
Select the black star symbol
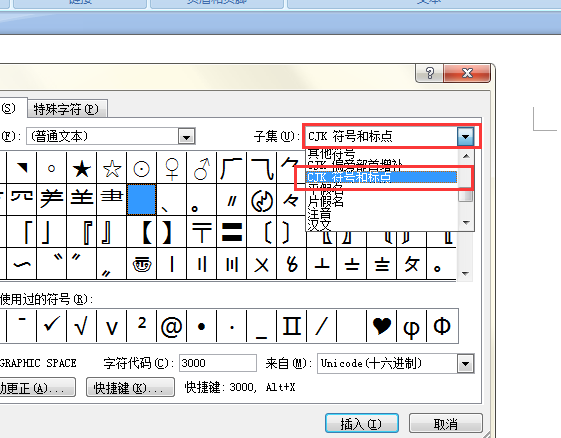82,169
